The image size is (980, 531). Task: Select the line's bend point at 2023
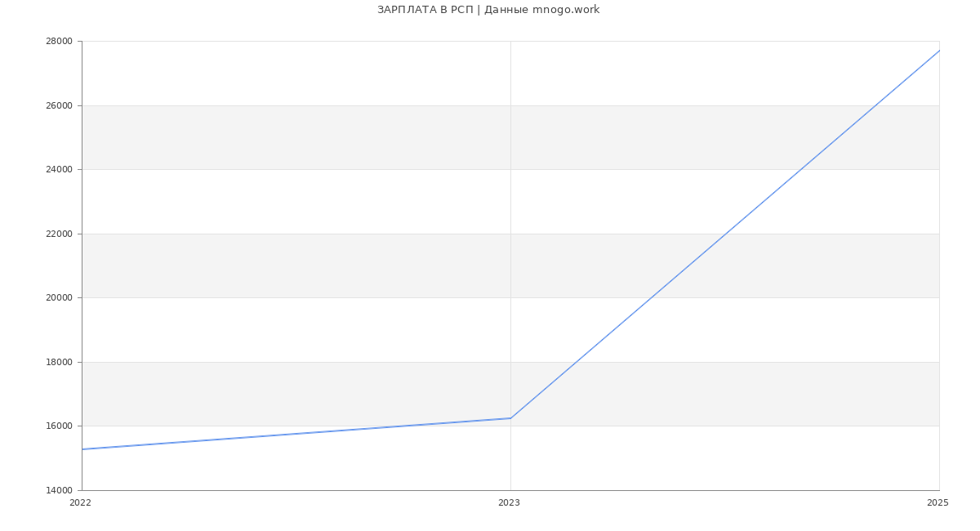[x=510, y=418]
